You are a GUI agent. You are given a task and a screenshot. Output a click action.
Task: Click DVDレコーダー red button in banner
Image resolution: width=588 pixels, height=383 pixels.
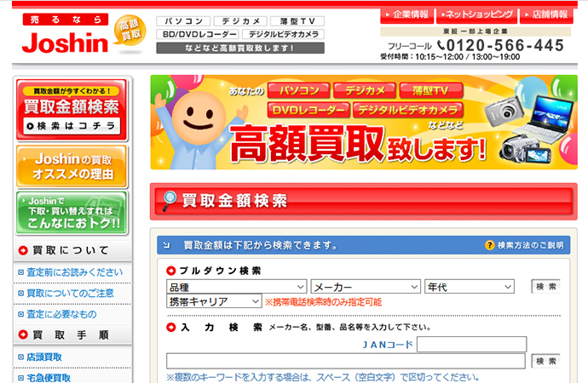(x=308, y=110)
